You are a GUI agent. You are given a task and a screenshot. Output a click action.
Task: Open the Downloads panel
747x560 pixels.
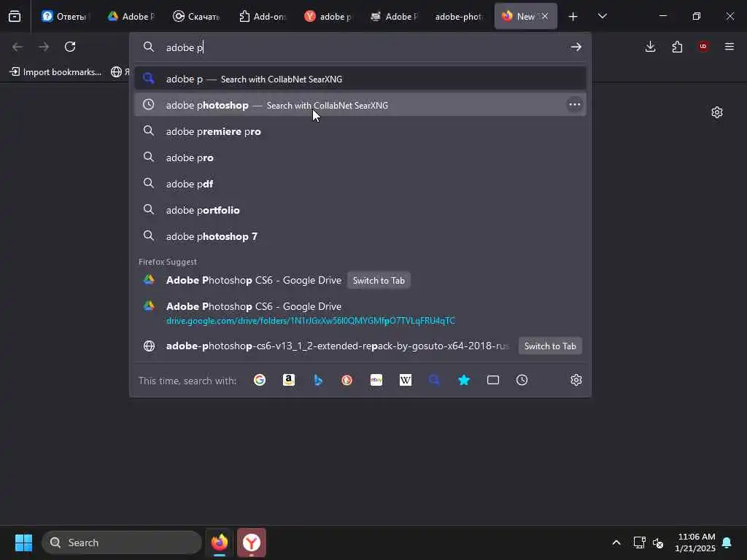(650, 47)
